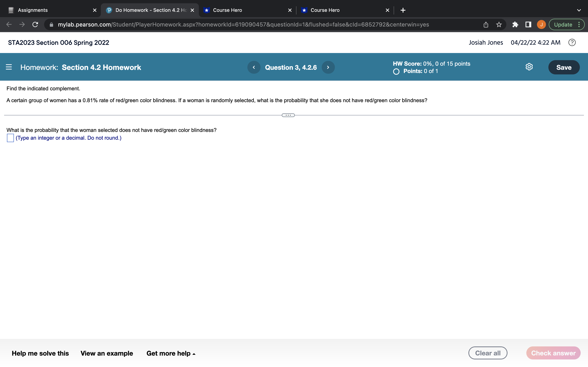
Task: Expand the ellipsis divider below the question
Action: (x=288, y=115)
